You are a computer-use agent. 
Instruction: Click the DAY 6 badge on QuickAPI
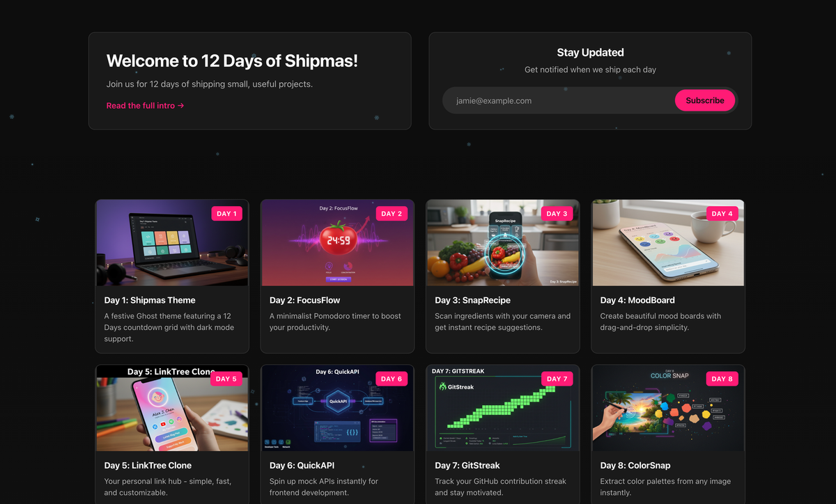coord(392,379)
